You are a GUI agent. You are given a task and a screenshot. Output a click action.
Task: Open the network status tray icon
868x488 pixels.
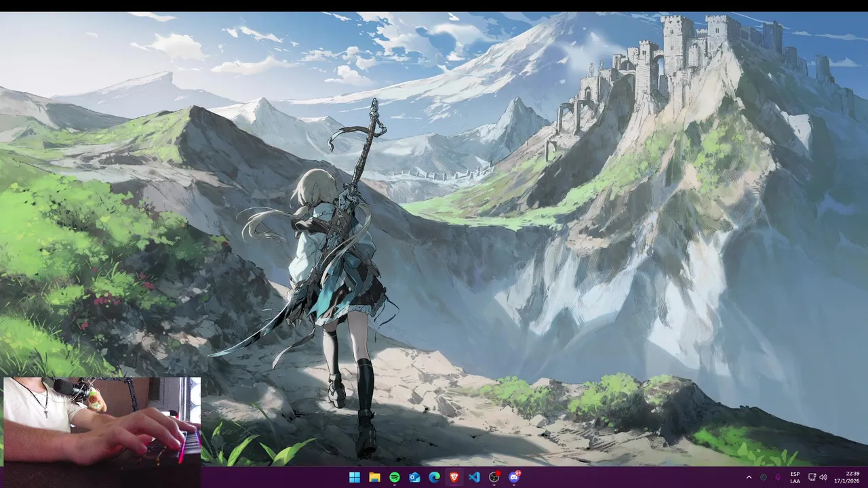(x=812, y=477)
